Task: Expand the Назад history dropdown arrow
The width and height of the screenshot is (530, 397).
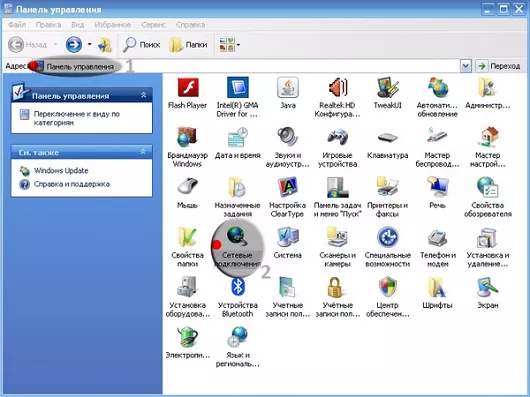Action: pyautogui.click(x=55, y=45)
